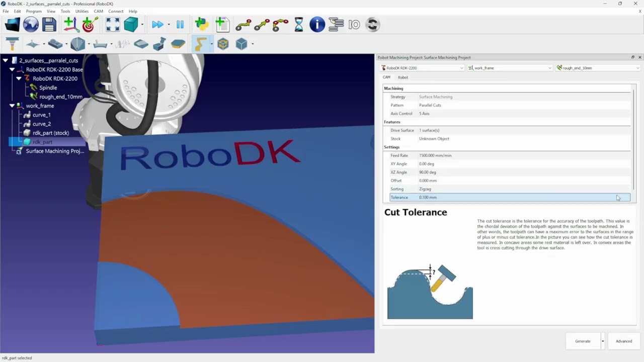Add a new target with the bullseye icon
The image size is (644, 362).
[x=89, y=24]
